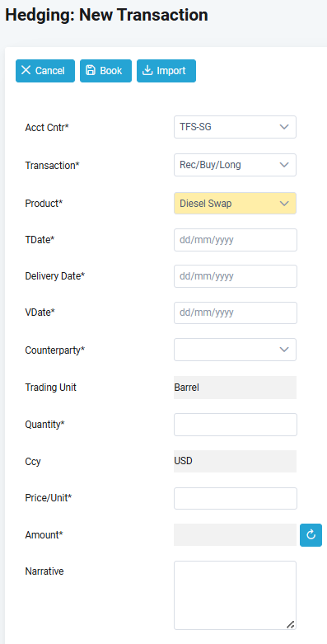This screenshot has height=644, width=327.
Task: Open the Product dropdown showing Diesel Swap
Action: [235, 204]
